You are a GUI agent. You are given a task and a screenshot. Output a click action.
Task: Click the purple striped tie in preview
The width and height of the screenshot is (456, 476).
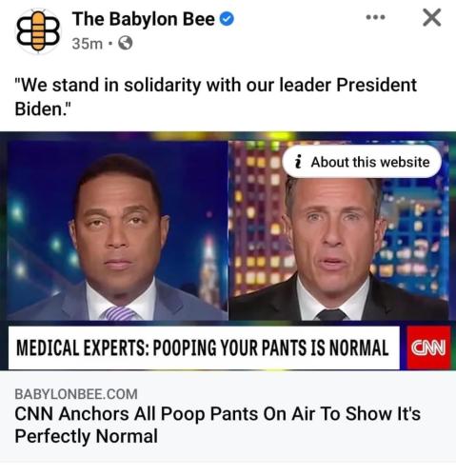click(120, 313)
